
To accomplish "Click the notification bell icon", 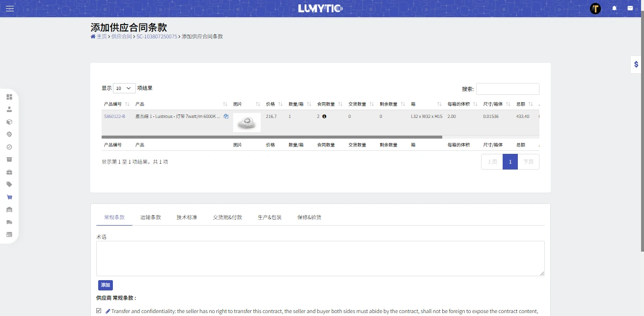I will [614, 8].
